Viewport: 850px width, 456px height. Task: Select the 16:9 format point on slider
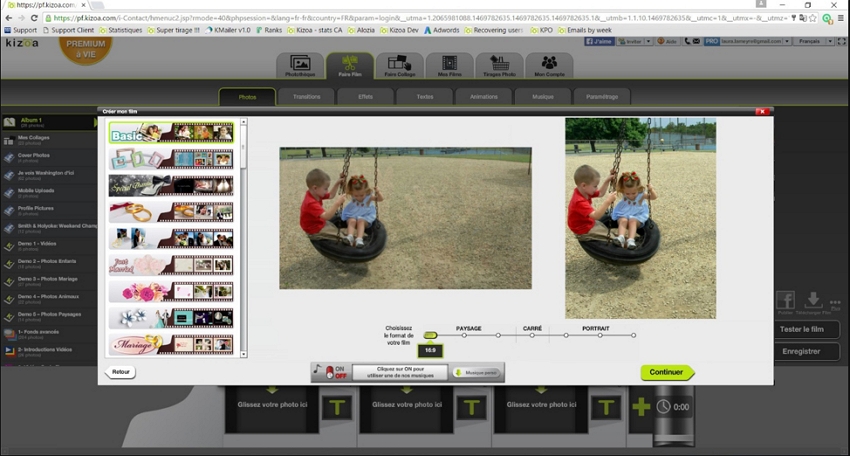tap(430, 335)
